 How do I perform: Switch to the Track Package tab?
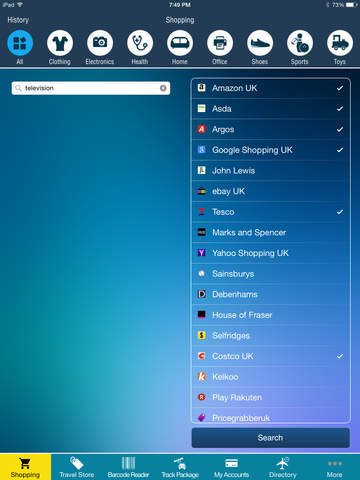(x=180, y=467)
